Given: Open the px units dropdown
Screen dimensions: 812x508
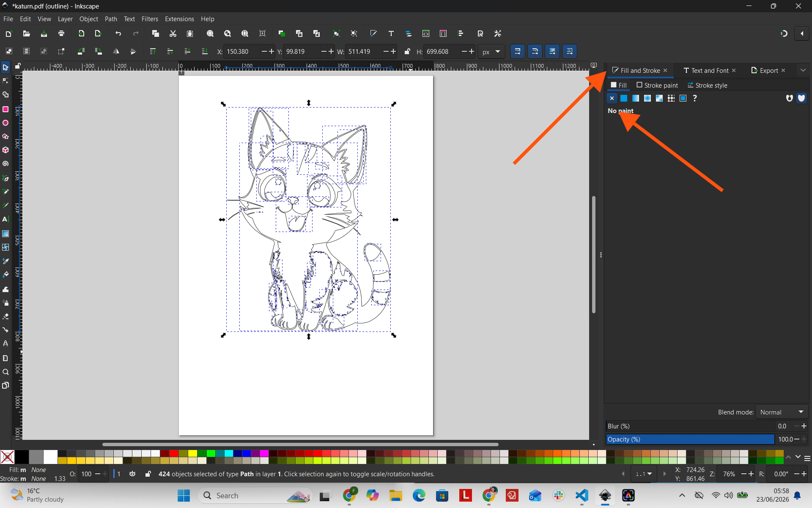Looking at the screenshot, I should tap(491, 51).
